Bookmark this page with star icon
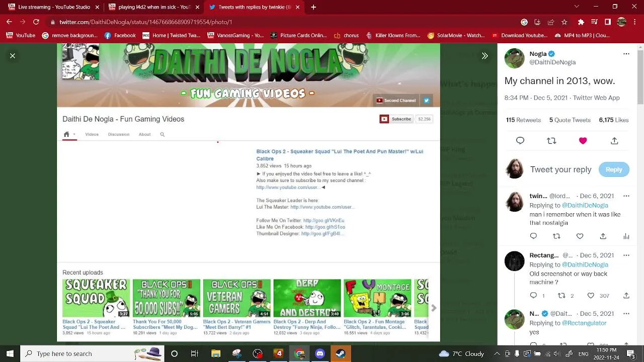Image resolution: width=644 pixels, height=362 pixels. pos(564,22)
